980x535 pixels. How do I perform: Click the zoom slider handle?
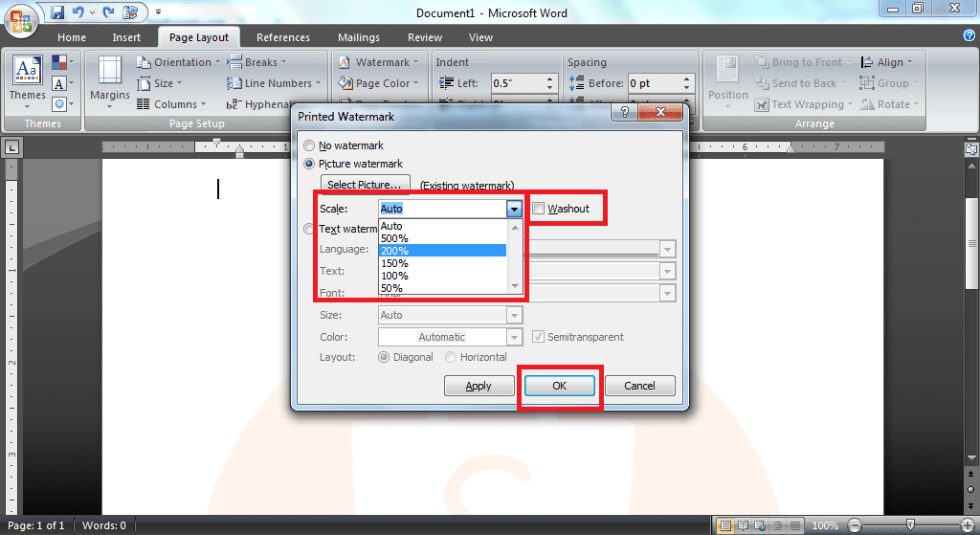[x=911, y=525]
